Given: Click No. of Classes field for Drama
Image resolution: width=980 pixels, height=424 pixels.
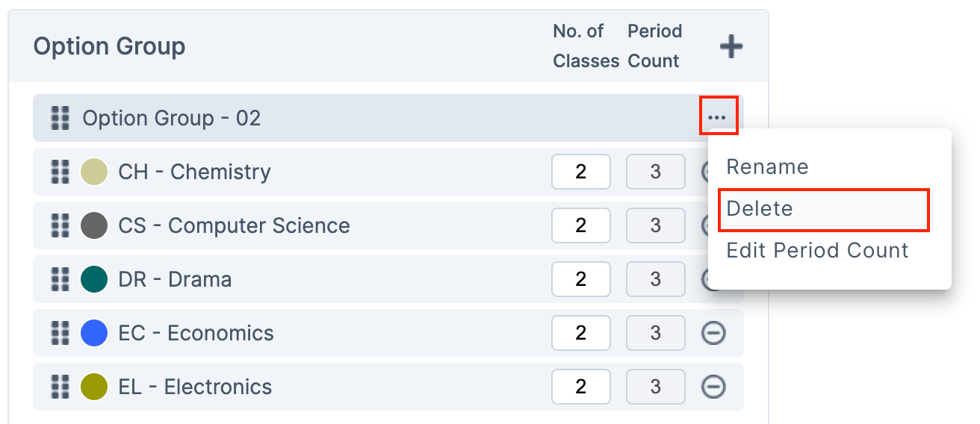Looking at the screenshot, I should pos(580,279).
